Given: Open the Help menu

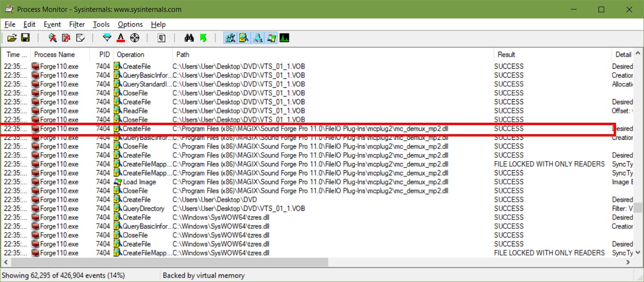Looking at the screenshot, I should pos(158,24).
